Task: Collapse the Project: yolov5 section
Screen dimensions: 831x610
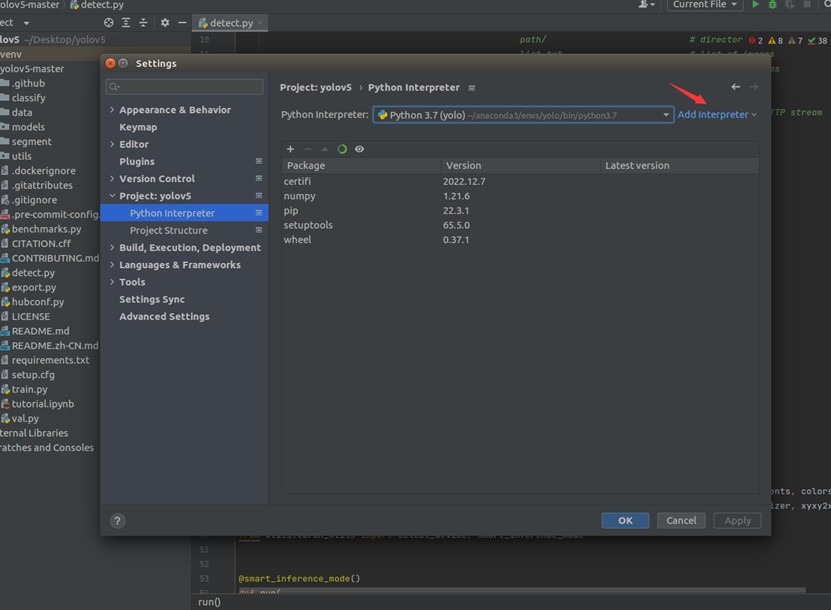Action: tap(112, 196)
